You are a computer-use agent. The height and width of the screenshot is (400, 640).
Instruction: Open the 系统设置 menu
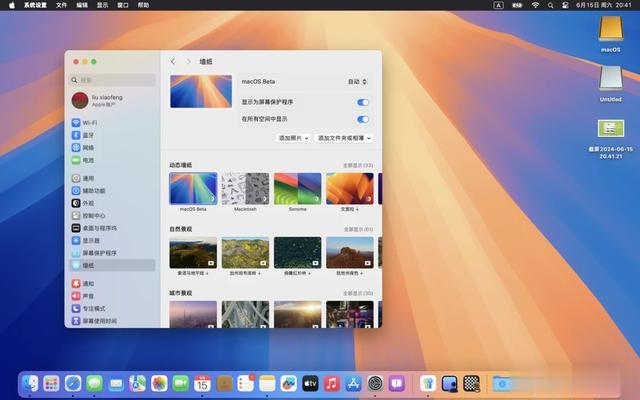tap(35, 5)
